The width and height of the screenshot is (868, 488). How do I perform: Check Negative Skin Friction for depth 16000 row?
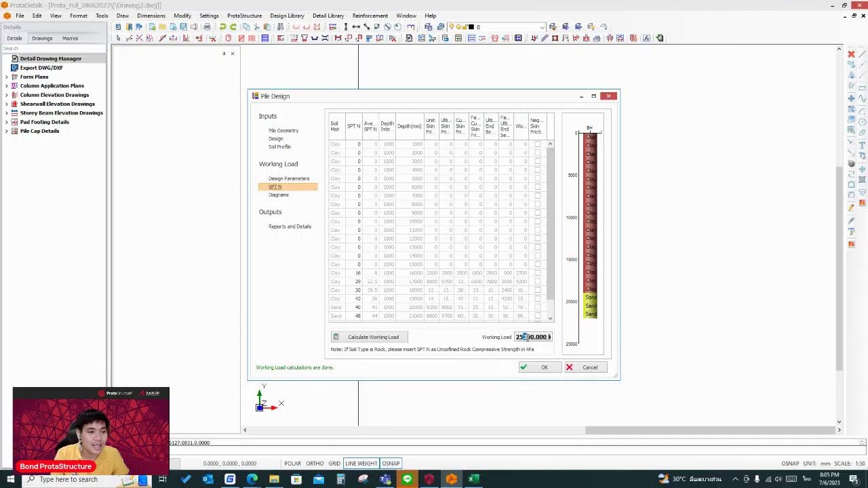(538, 273)
